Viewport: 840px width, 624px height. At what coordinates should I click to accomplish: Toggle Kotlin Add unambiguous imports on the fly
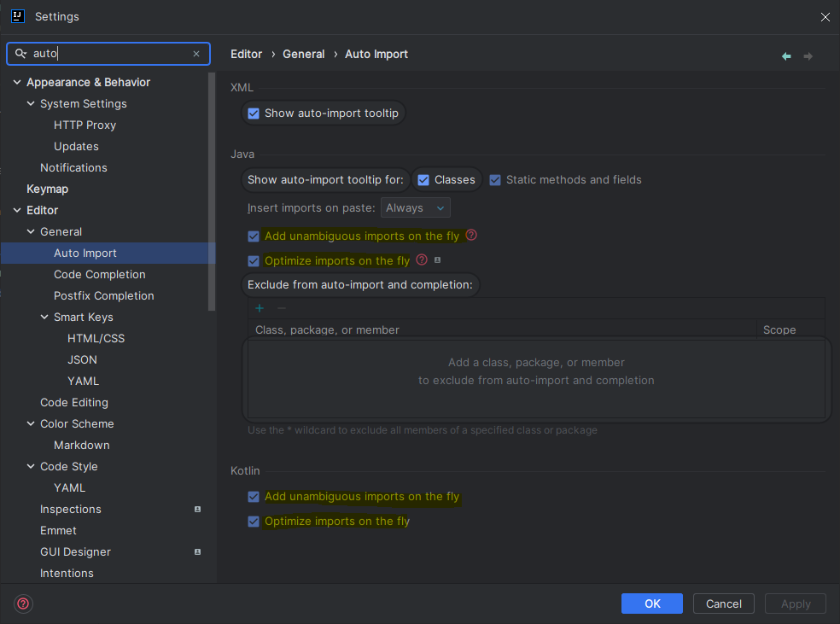[254, 497]
